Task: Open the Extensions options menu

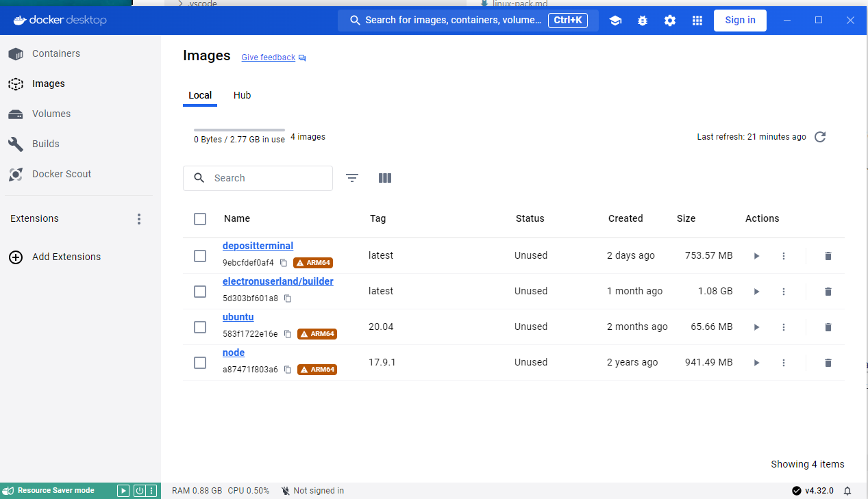Action: pos(139,218)
